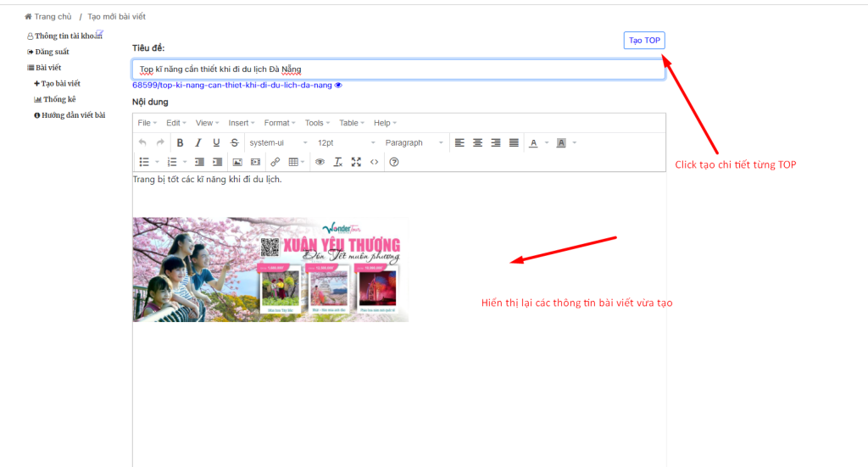Screen dimensions: 868x467
Task: Open Thống kê in the sidebar
Action: [x=59, y=99]
